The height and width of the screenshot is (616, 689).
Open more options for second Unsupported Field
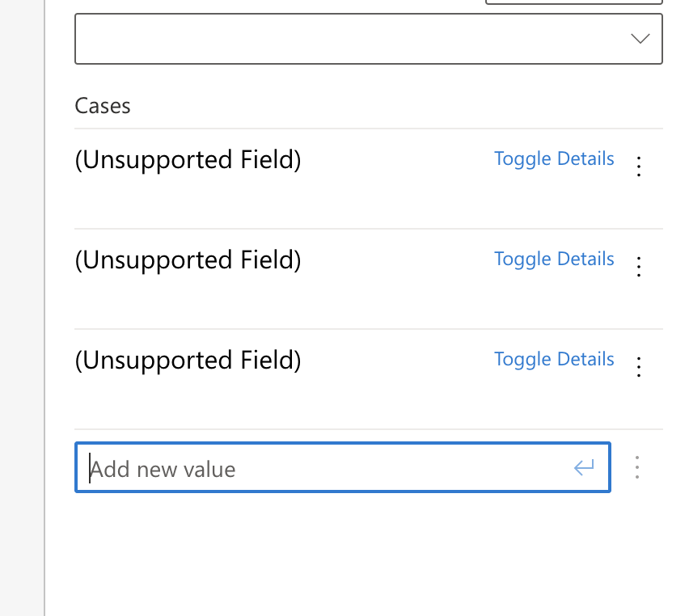pos(639,267)
